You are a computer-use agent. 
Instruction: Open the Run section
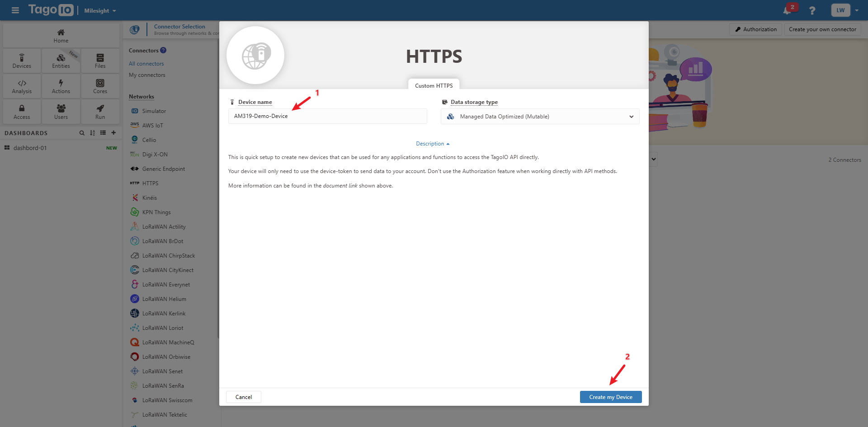point(100,112)
